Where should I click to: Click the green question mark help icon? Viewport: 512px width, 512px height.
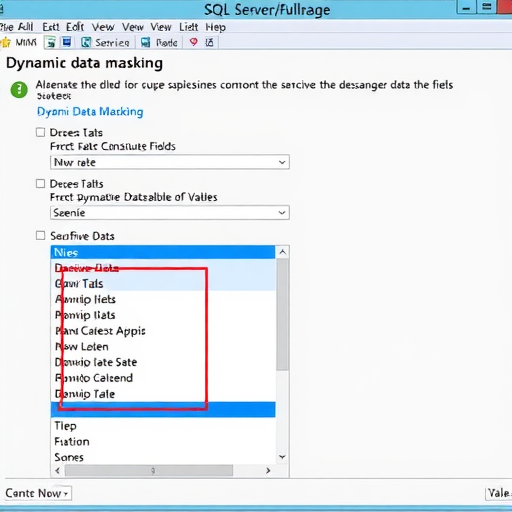tap(19, 90)
